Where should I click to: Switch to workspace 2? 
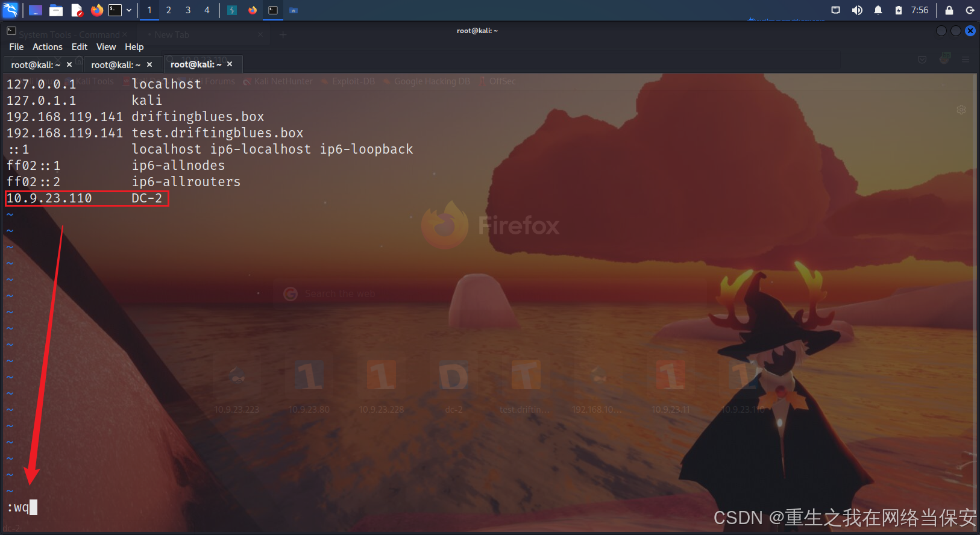click(169, 10)
